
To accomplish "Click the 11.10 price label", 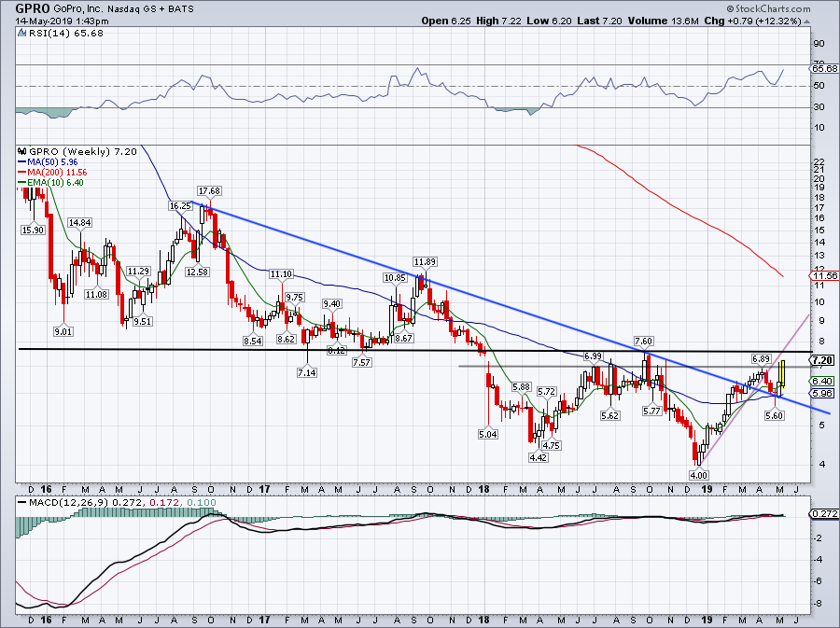I will [281, 273].
